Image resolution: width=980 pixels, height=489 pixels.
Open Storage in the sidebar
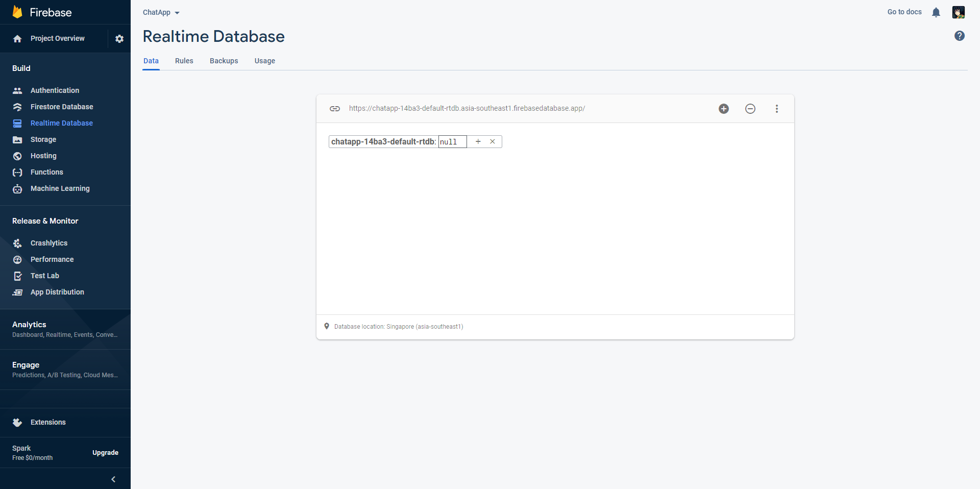(x=43, y=139)
